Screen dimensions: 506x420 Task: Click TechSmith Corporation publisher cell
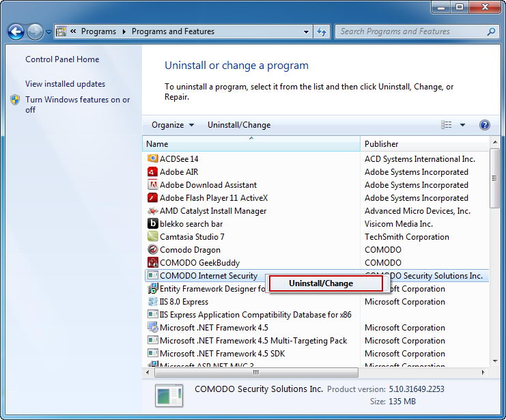pos(407,237)
